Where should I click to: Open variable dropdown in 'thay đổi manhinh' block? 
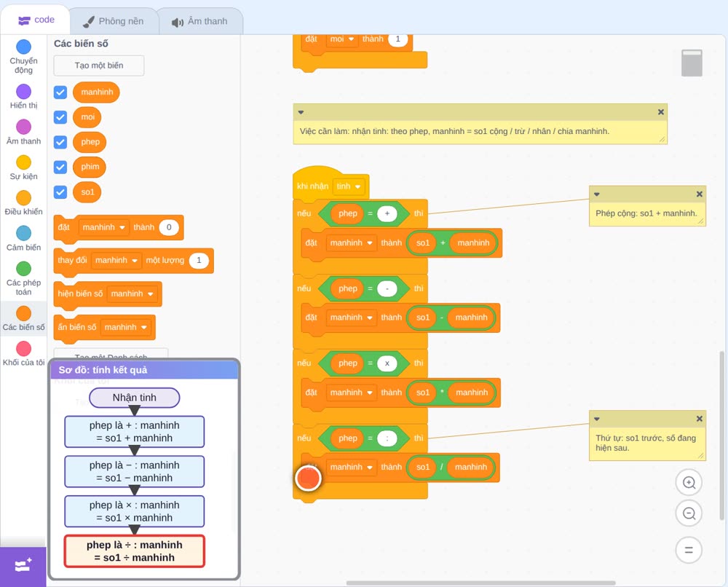[x=116, y=261]
